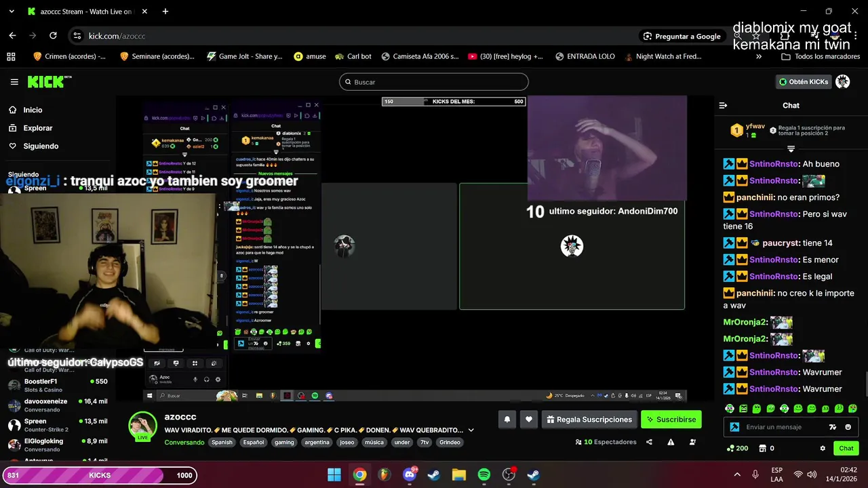Click the heart follow icon

click(529, 420)
